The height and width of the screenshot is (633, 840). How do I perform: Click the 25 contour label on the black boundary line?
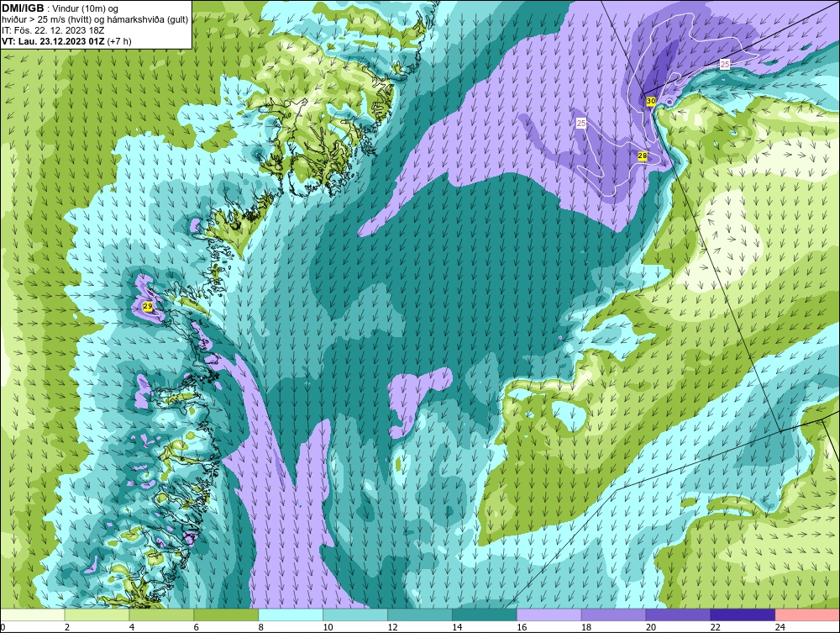724,65
